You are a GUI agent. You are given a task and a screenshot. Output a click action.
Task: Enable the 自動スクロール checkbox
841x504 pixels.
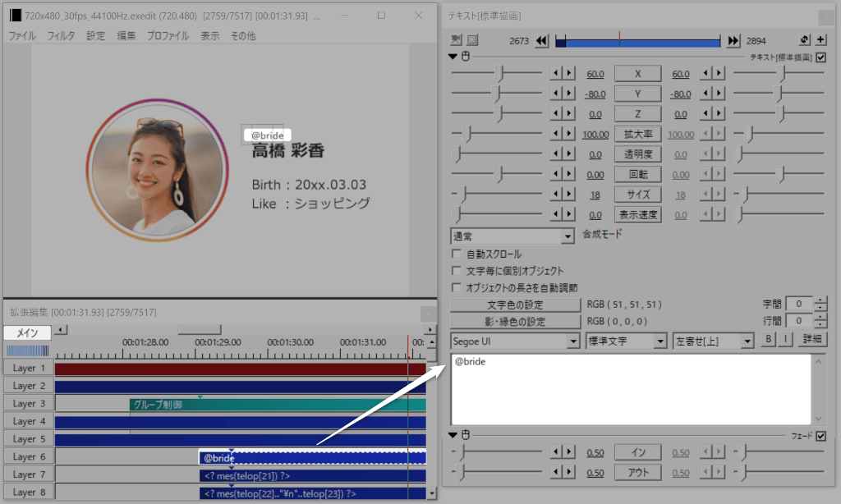click(457, 254)
